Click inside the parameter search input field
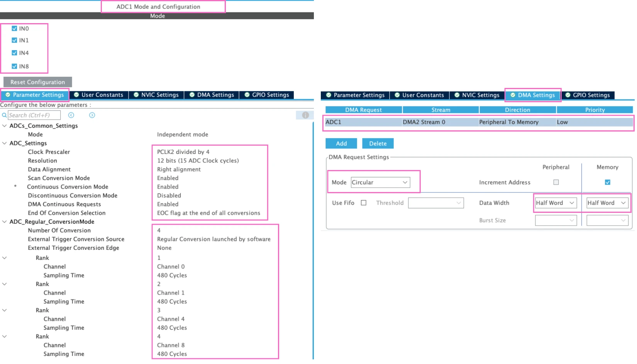Viewport: 637px width, 364px height. [35, 115]
